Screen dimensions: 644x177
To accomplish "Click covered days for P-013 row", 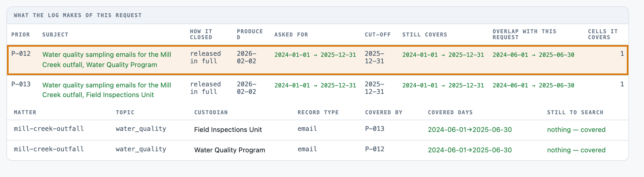I will tap(470, 130).
